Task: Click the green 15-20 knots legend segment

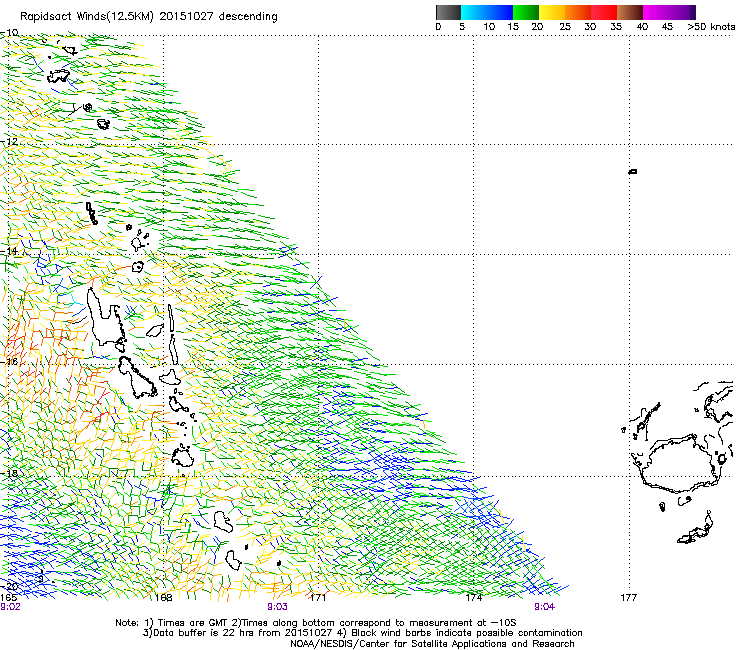Action: [x=526, y=12]
